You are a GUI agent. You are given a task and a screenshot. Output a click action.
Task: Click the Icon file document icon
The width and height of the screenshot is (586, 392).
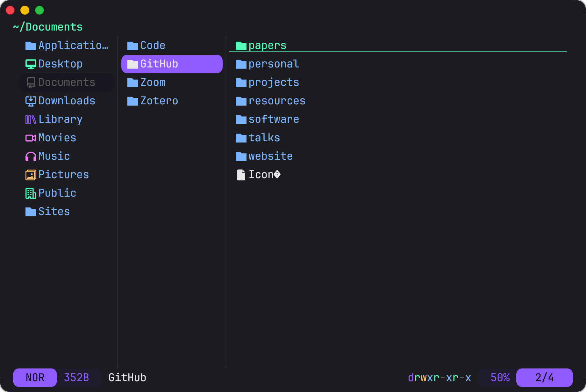241,175
